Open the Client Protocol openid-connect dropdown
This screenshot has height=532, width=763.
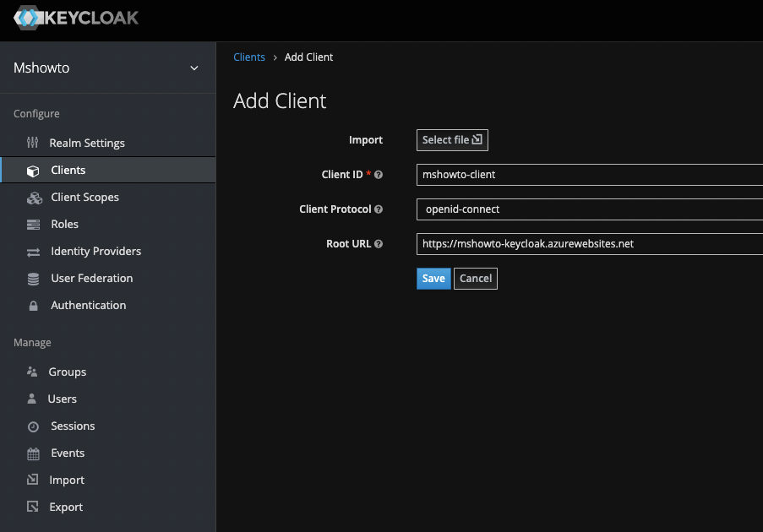pos(589,209)
